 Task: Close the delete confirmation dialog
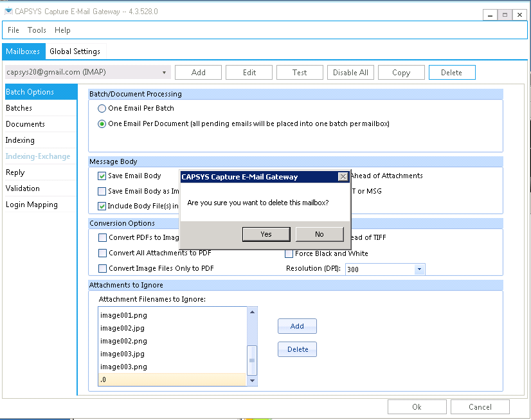coord(343,176)
